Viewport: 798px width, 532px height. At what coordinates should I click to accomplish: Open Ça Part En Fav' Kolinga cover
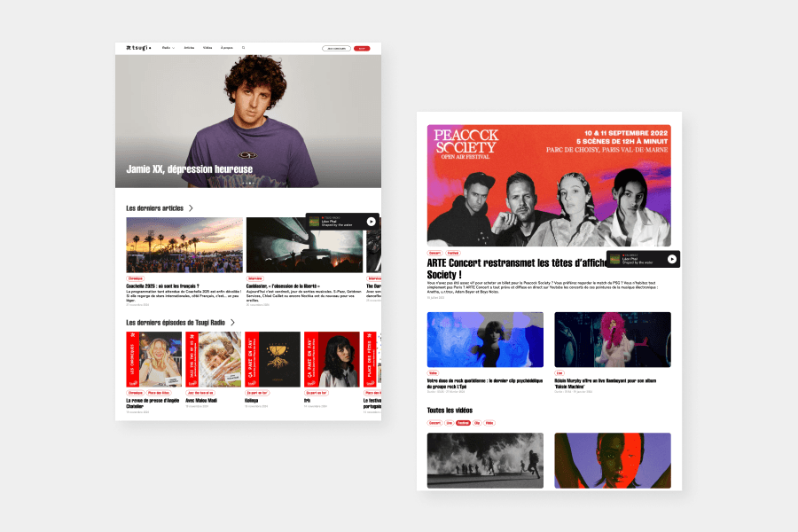coord(272,359)
